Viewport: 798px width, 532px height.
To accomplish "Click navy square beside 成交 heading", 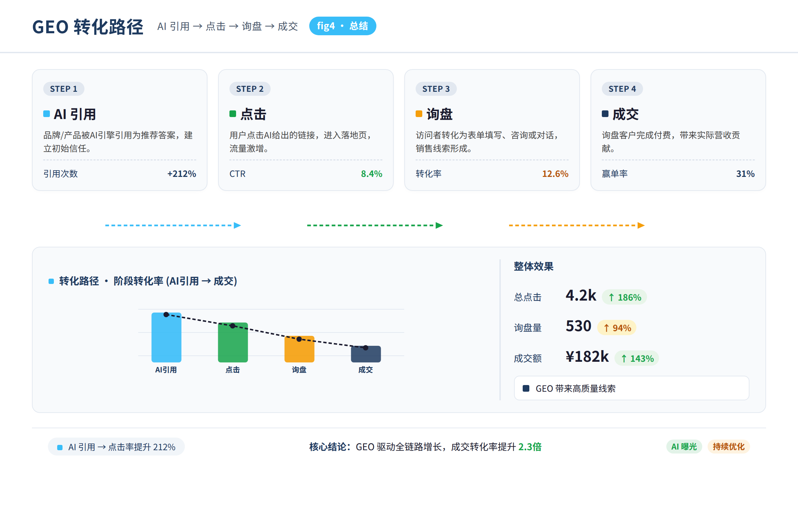I will pos(605,114).
